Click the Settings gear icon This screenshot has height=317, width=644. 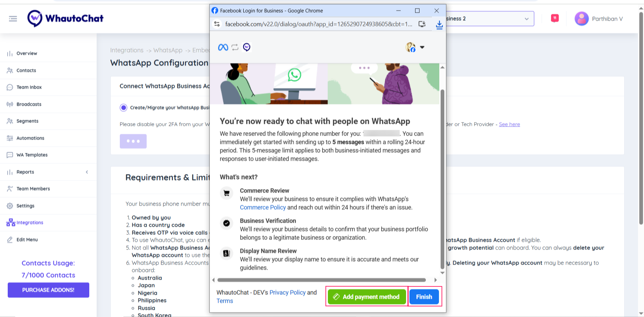[x=10, y=206]
